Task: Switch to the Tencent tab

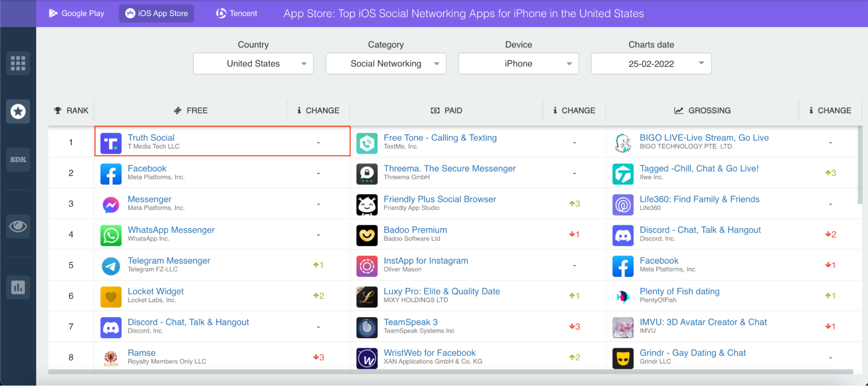Action: pyautogui.click(x=237, y=13)
